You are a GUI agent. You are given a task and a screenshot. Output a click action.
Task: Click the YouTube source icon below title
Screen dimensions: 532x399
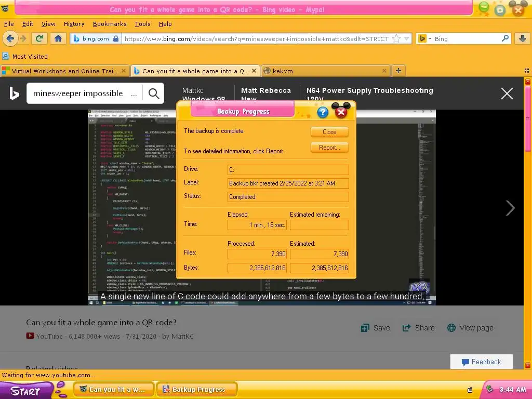[x=30, y=336]
